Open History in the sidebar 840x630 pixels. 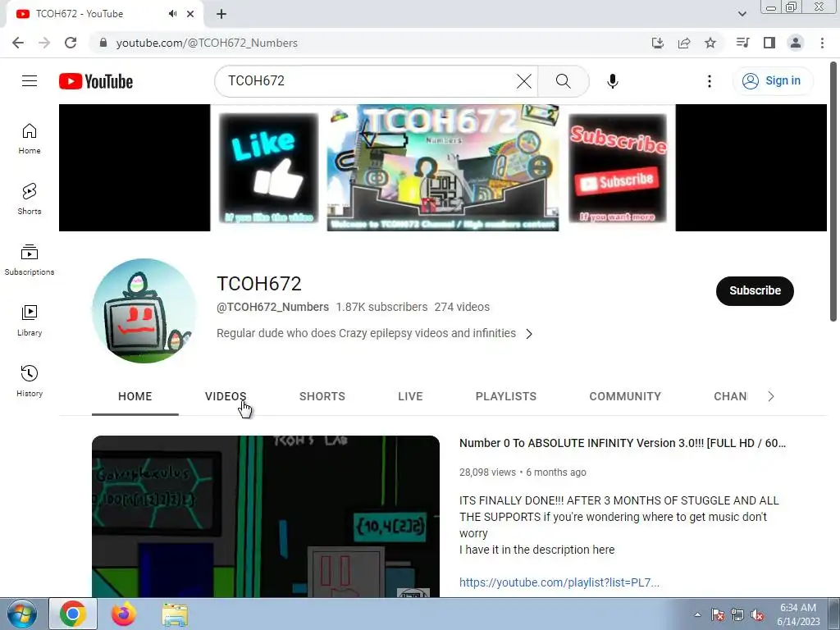coord(30,381)
